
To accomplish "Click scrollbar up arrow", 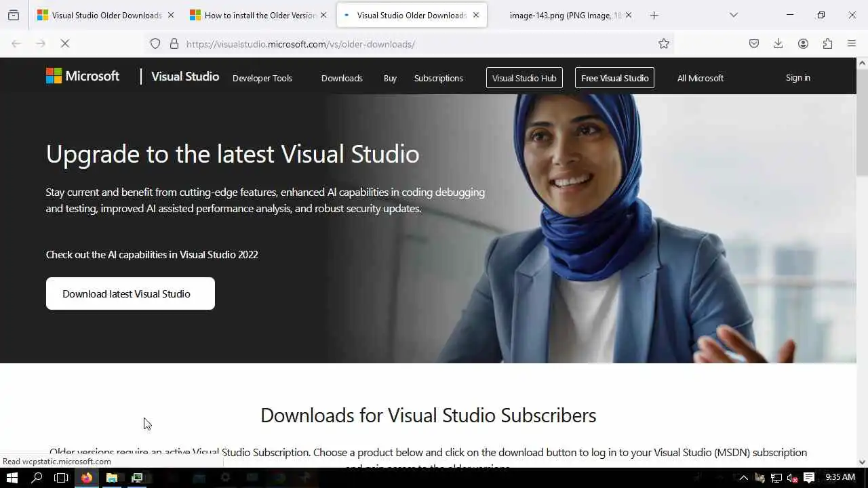I will click(x=863, y=63).
